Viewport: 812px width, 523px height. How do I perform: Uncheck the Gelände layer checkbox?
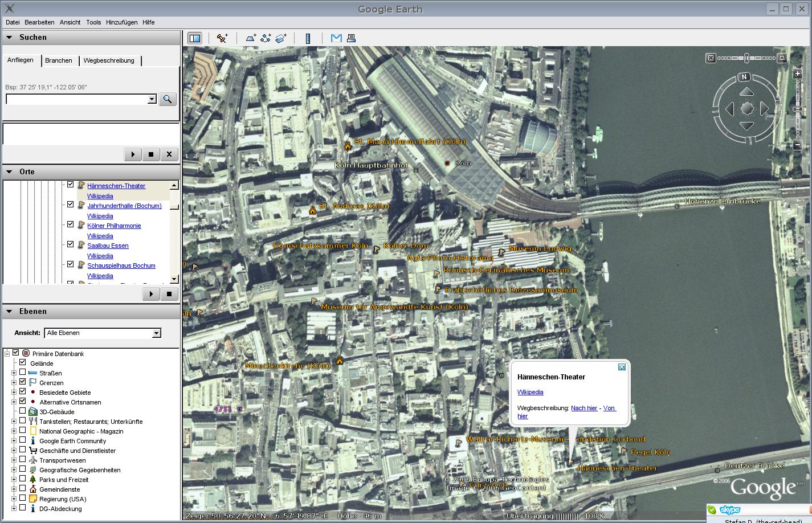23,362
